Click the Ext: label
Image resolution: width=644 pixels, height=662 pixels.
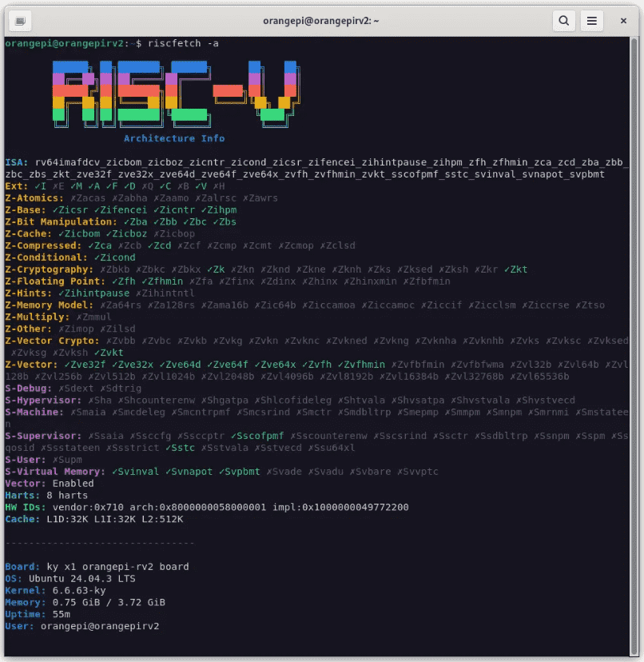point(17,186)
